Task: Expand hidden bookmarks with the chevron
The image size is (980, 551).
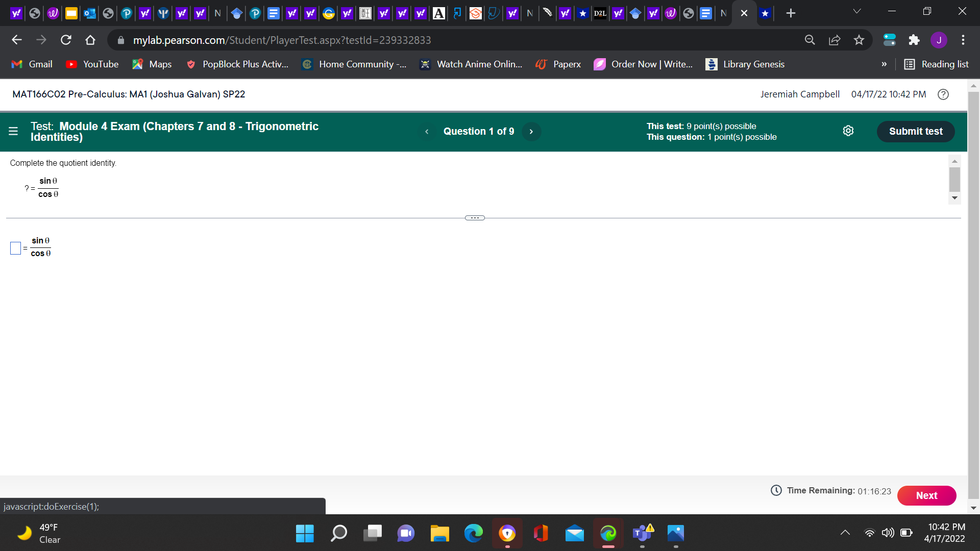Action: pos(884,64)
